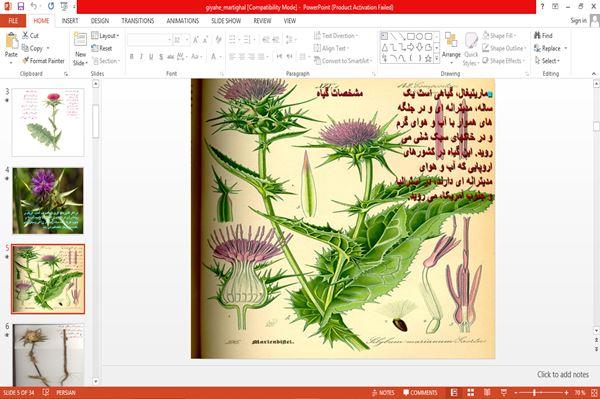Click the bullets list icon
600x399 pixels.
point(233,40)
